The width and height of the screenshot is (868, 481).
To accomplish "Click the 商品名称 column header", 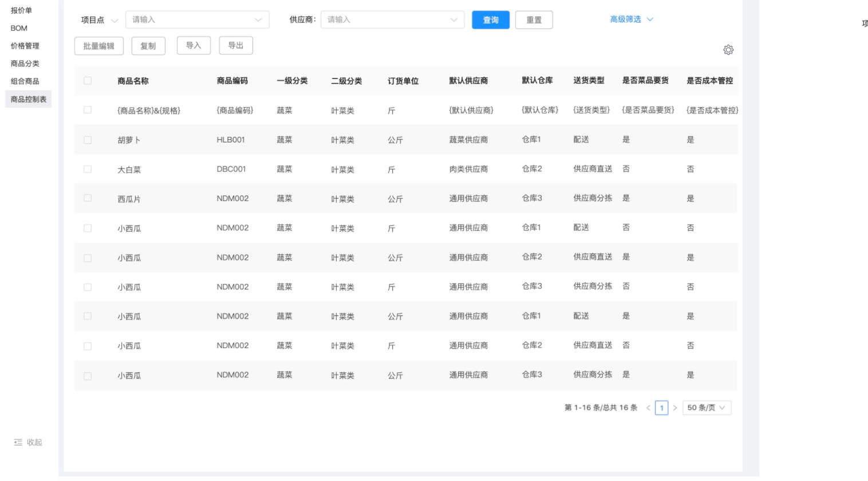I will (x=133, y=81).
